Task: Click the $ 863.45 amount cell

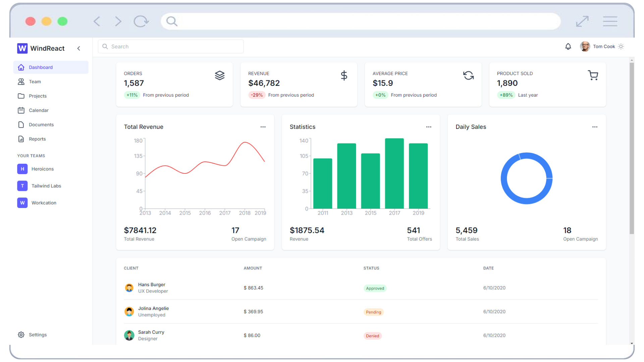Action: pyautogui.click(x=254, y=288)
